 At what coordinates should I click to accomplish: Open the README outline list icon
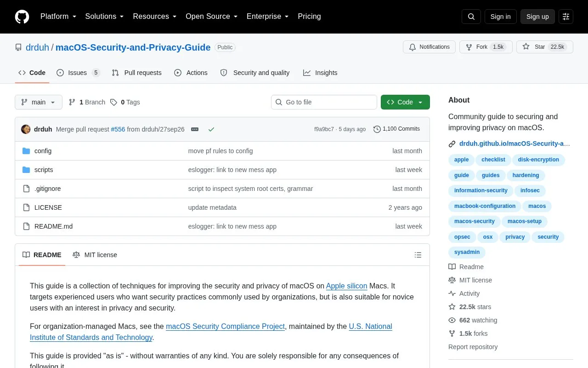[x=418, y=255]
